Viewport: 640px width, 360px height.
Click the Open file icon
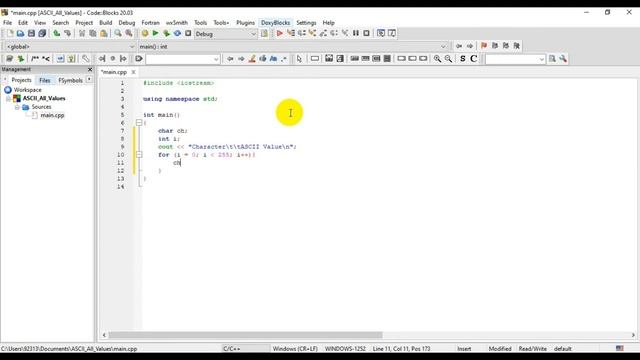(20, 33)
